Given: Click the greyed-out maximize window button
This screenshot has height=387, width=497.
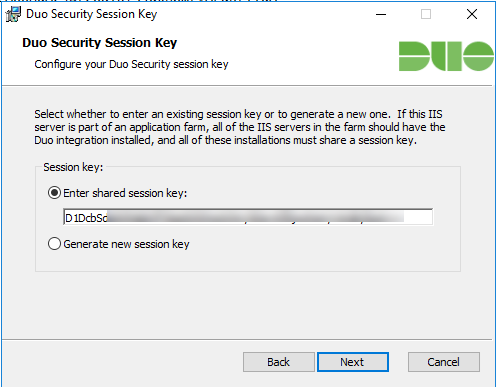Looking at the screenshot, I should click(x=426, y=14).
